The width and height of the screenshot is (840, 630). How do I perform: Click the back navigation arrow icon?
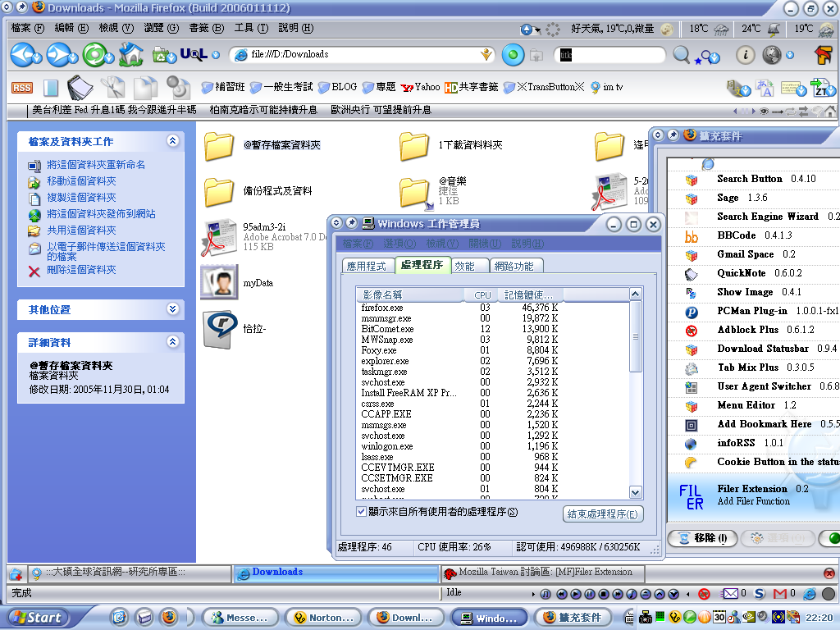click(x=23, y=55)
